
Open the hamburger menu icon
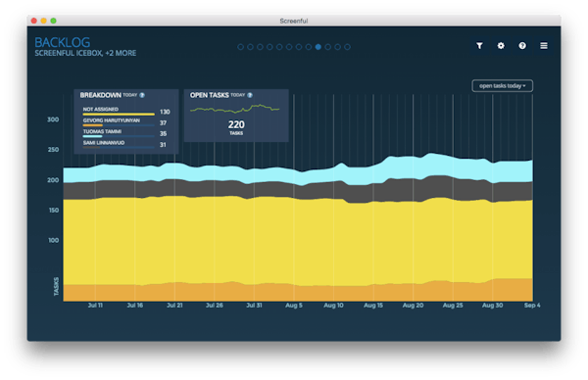click(544, 46)
